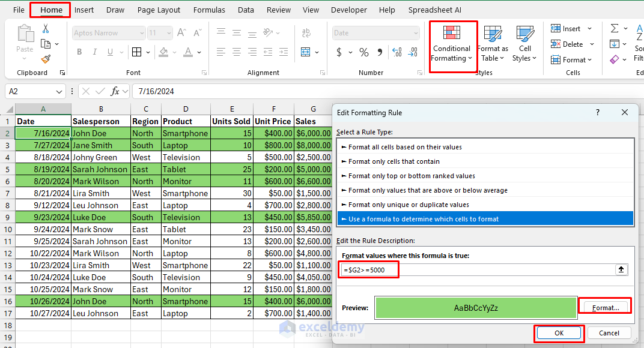Click Align Left icon
The height and width of the screenshot is (348, 644).
click(221, 52)
